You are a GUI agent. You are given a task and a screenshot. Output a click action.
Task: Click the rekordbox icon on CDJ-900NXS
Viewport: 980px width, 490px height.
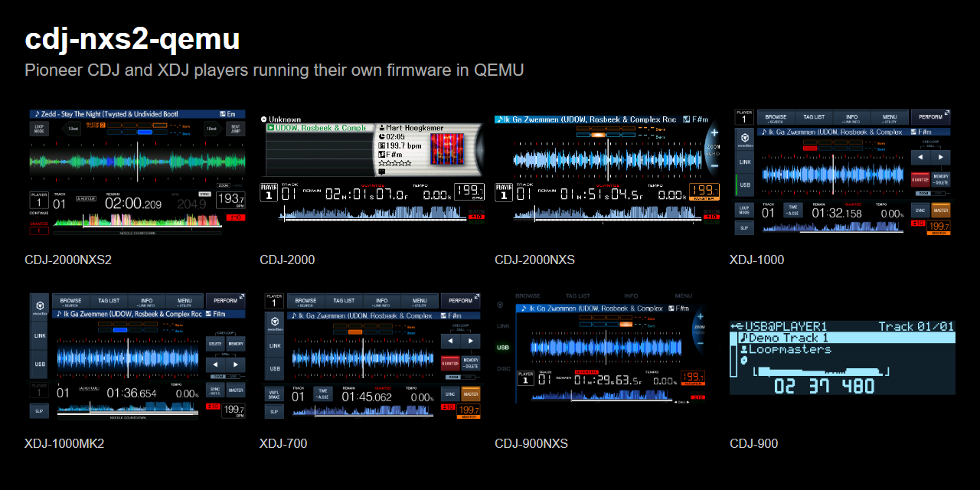pyautogui.click(x=500, y=305)
